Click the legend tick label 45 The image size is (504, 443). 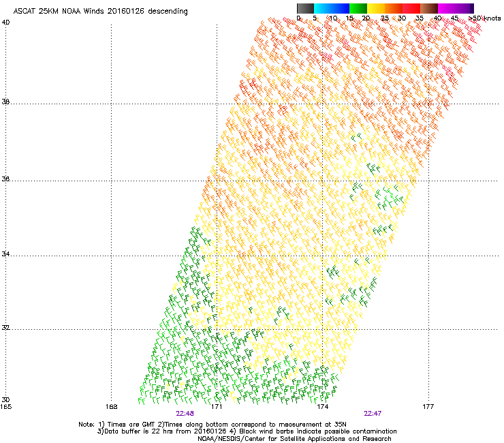point(454,18)
